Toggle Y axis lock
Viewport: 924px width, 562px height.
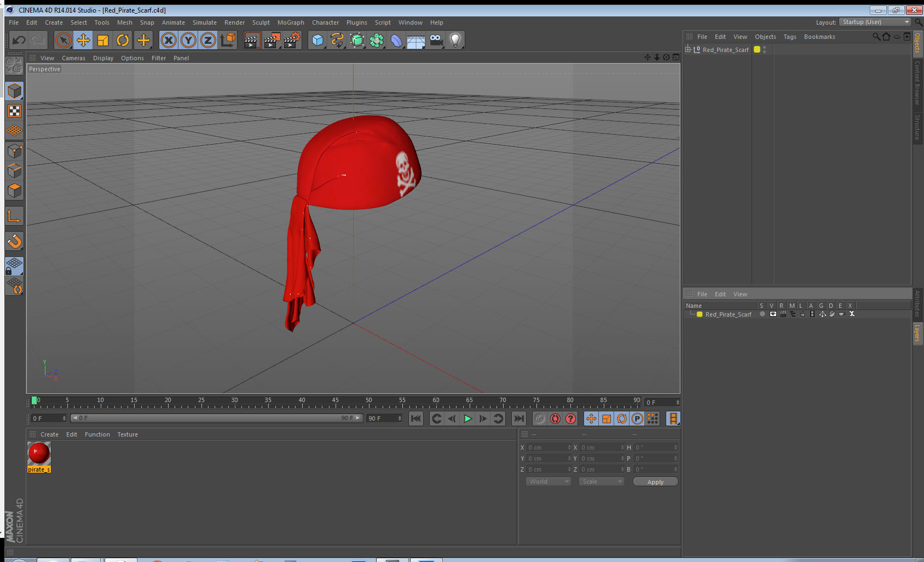(188, 40)
